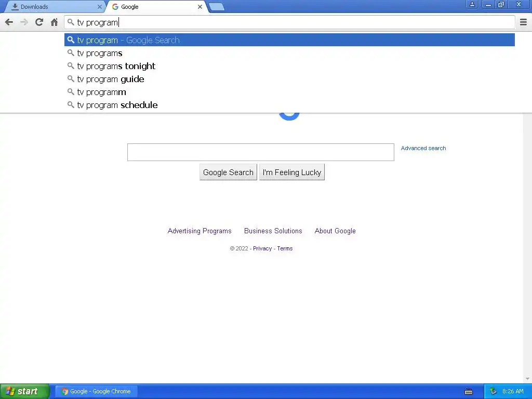Open the Terms link
The width and height of the screenshot is (532, 399).
click(x=285, y=248)
